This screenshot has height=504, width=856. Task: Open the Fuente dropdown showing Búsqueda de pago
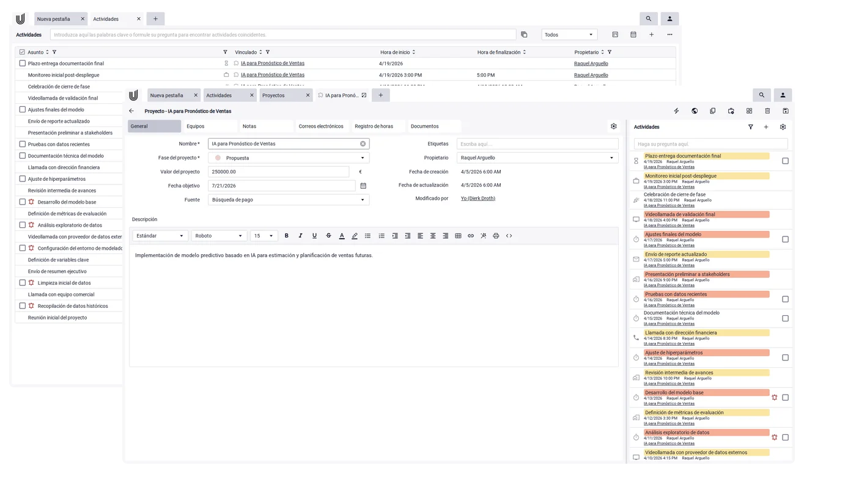[x=289, y=200]
